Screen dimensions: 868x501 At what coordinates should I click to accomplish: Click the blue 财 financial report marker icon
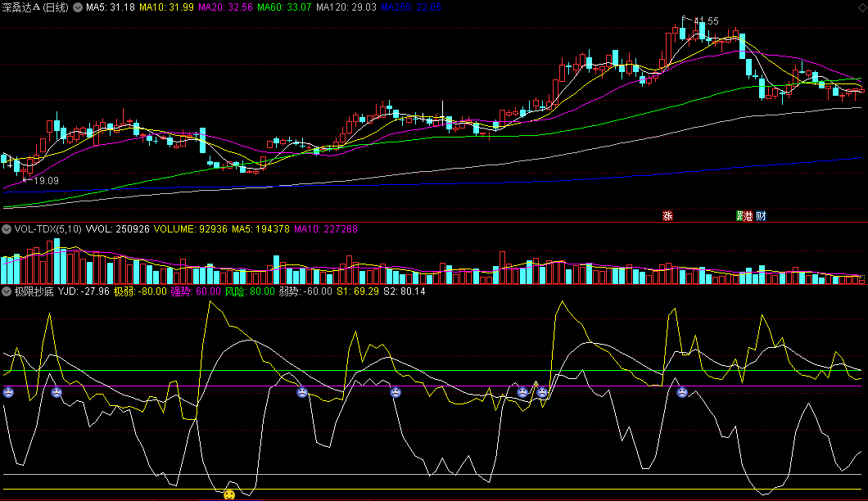point(762,216)
